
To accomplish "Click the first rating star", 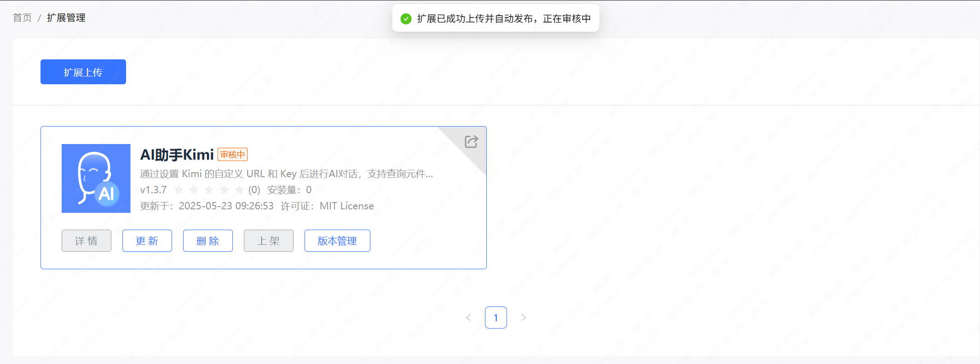I will click(179, 190).
